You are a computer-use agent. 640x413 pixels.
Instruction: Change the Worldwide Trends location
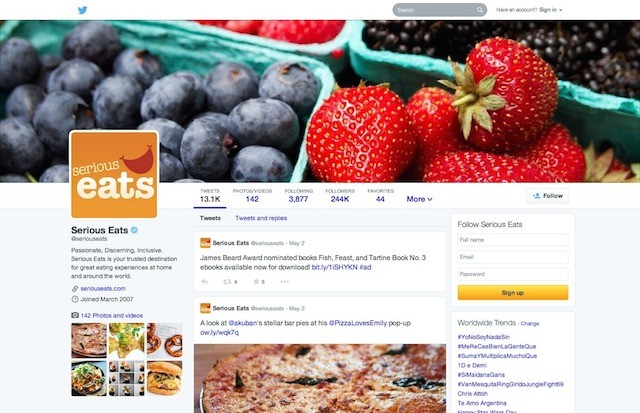(530, 324)
